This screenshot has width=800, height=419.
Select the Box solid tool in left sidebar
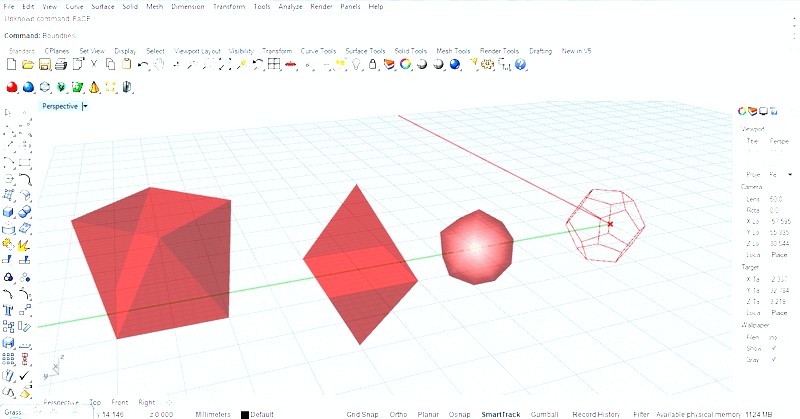click(9, 212)
